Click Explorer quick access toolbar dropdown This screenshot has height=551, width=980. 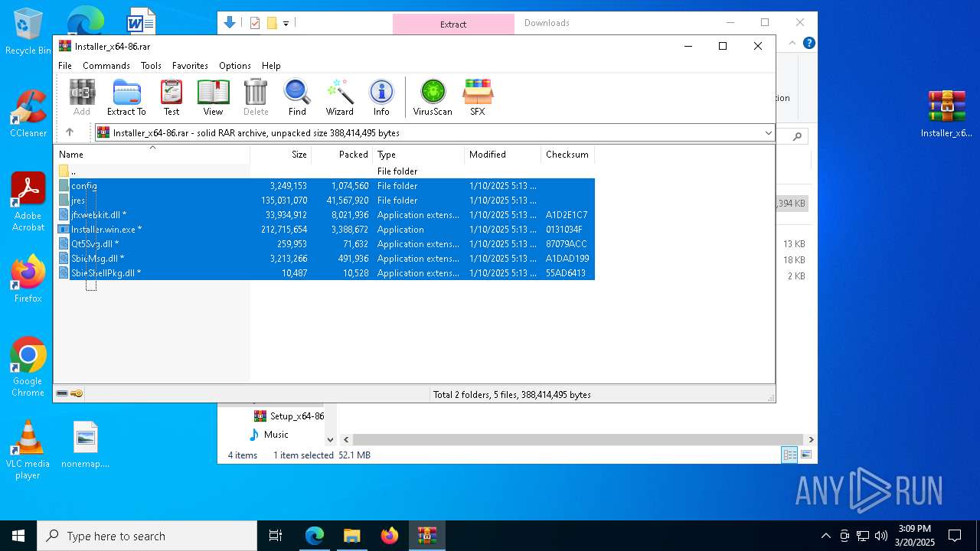pos(286,24)
